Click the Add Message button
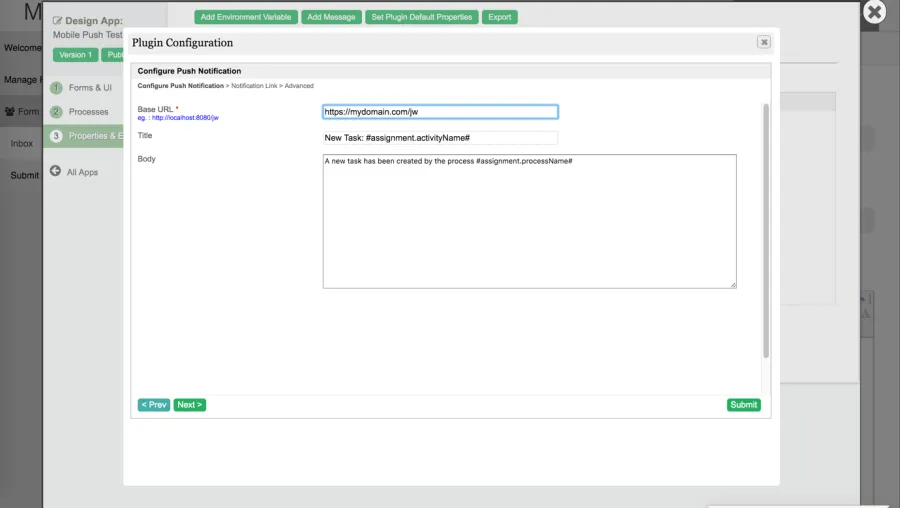 pyautogui.click(x=331, y=17)
